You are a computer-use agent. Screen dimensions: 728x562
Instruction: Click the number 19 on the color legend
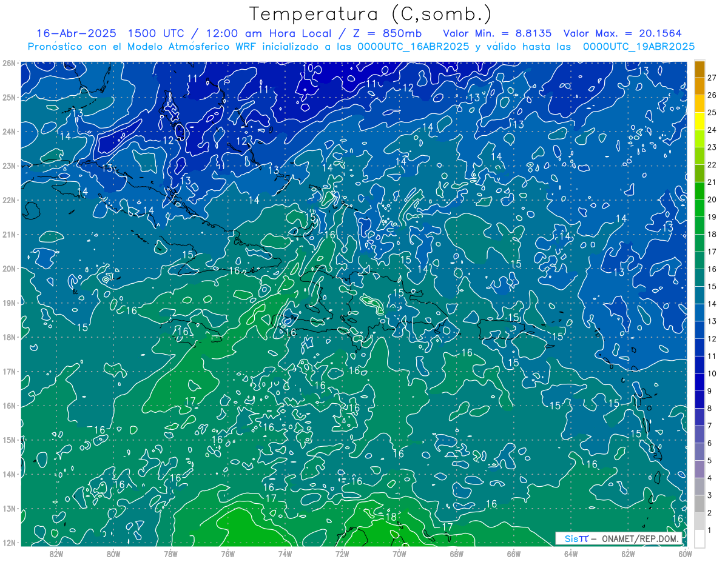712,216
